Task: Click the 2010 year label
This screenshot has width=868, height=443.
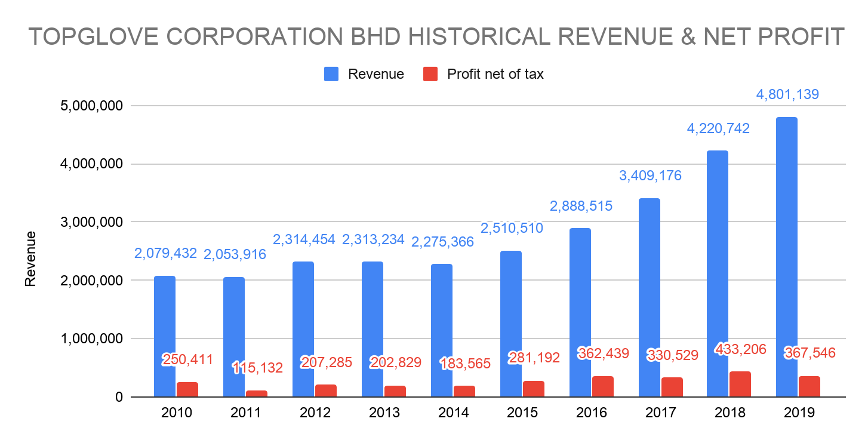Action: pos(176,413)
